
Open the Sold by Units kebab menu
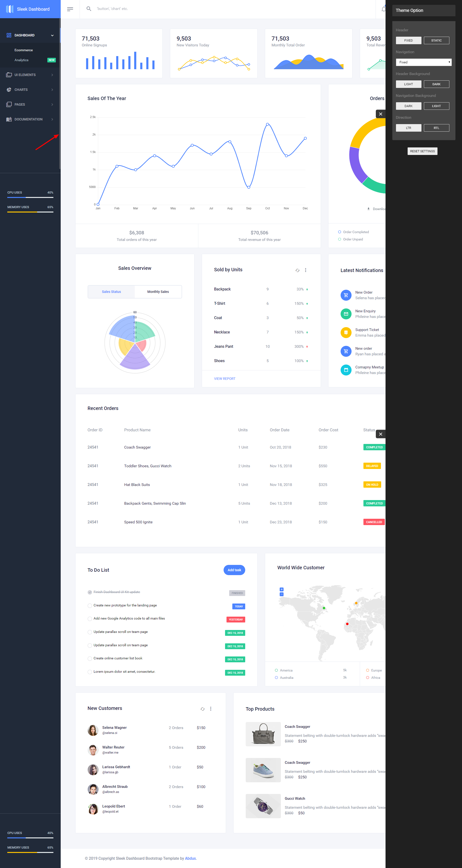click(306, 270)
